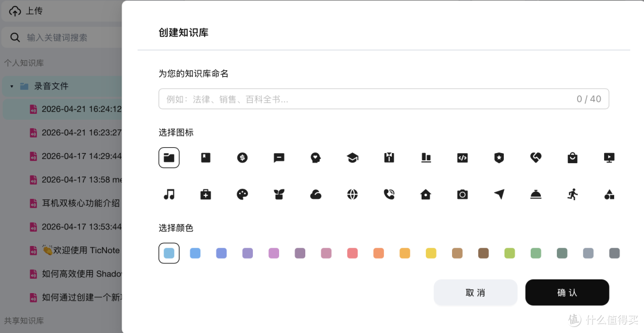
Task: Pick the gray-green teal color swatch
Action: click(562, 253)
